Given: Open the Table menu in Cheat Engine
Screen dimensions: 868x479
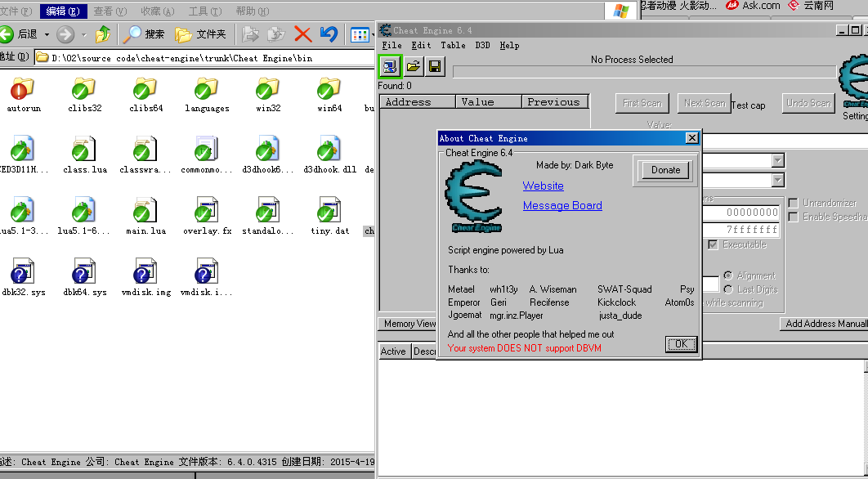Looking at the screenshot, I should point(453,45).
